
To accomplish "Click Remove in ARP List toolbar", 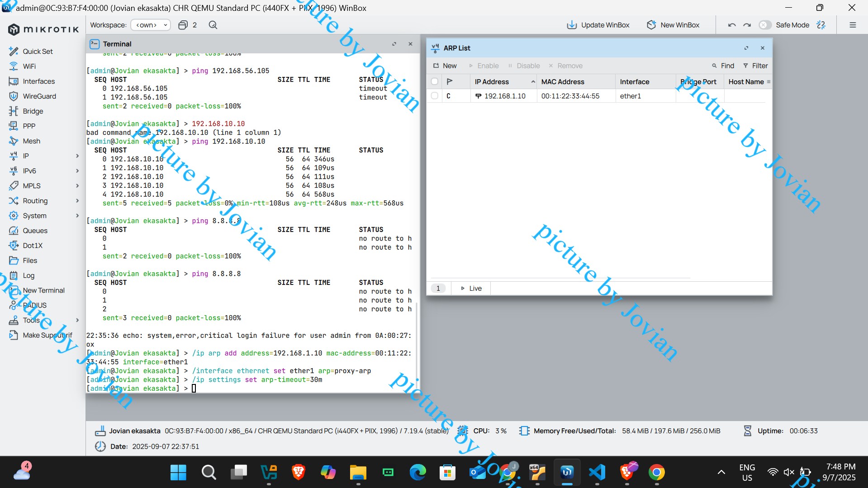I will [x=565, y=66].
